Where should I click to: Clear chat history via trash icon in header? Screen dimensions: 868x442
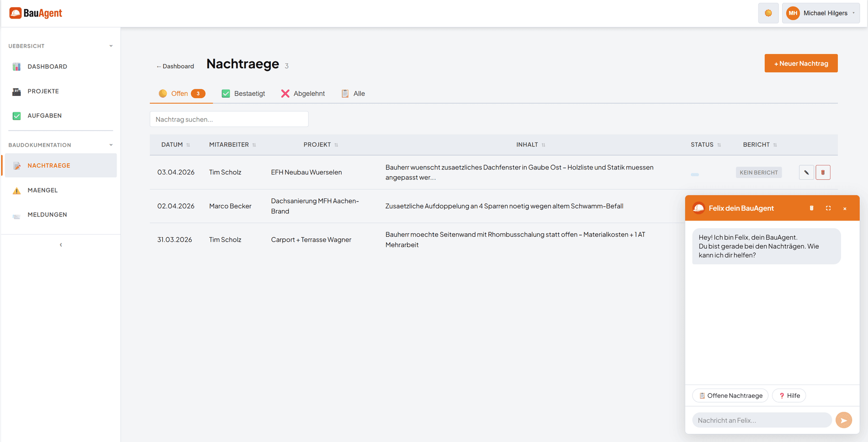click(x=811, y=208)
